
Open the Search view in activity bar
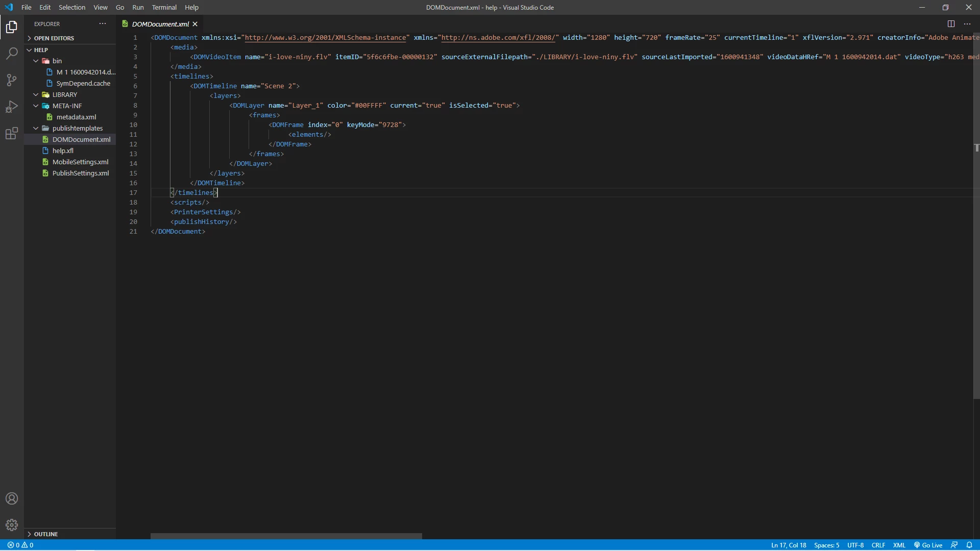tap(12, 53)
